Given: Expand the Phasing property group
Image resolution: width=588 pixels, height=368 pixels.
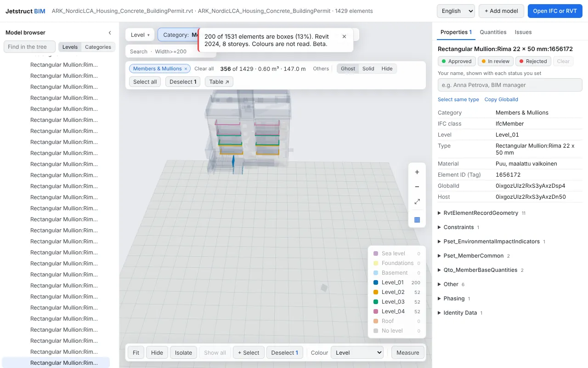Looking at the screenshot, I should [x=454, y=299].
